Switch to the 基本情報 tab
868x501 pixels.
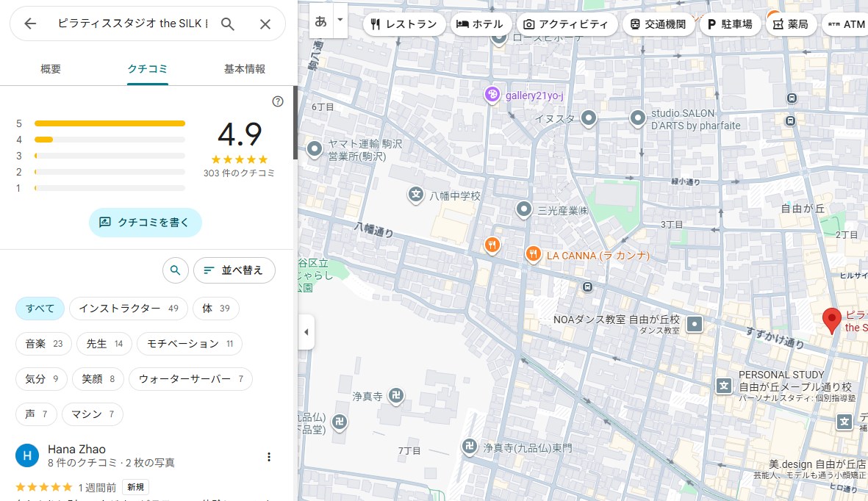point(245,69)
